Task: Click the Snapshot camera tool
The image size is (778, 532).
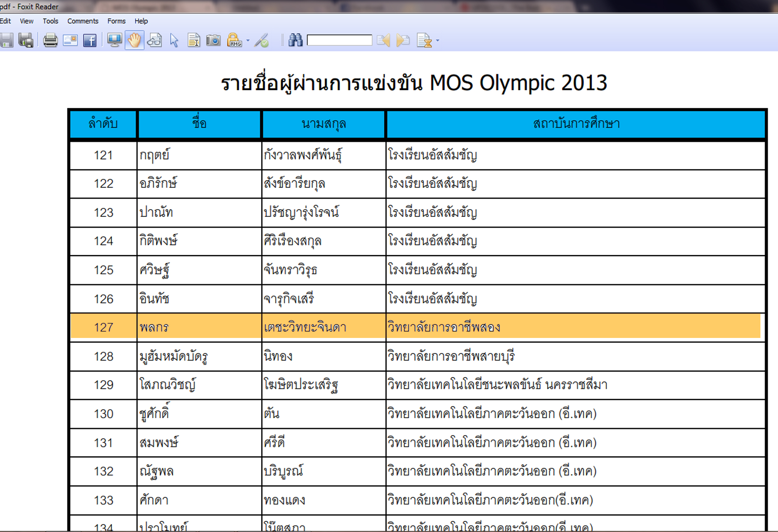Action: tap(213, 40)
